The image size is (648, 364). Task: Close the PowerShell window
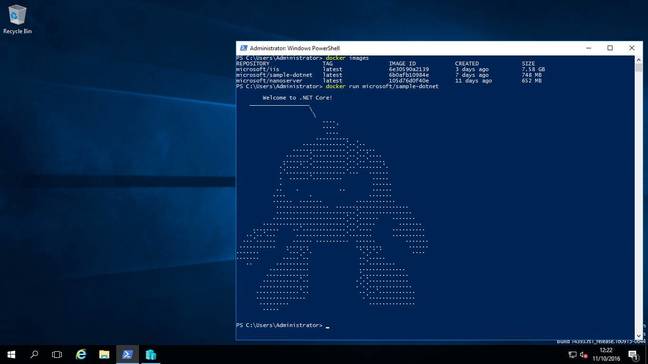[x=631, y=48]
